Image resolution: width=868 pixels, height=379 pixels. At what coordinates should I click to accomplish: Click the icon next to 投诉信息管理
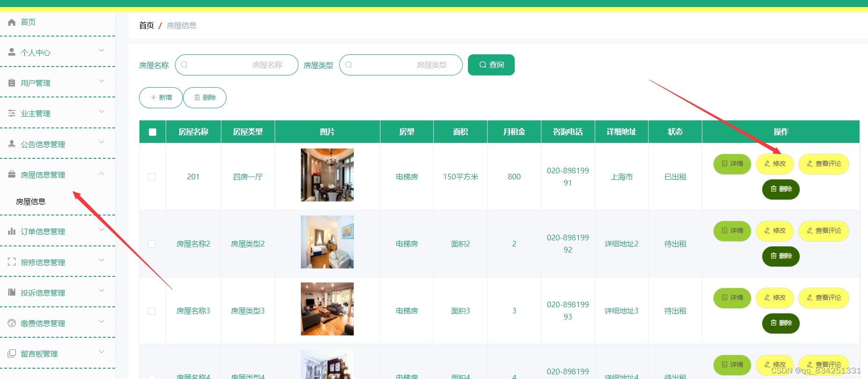point(12,292)
